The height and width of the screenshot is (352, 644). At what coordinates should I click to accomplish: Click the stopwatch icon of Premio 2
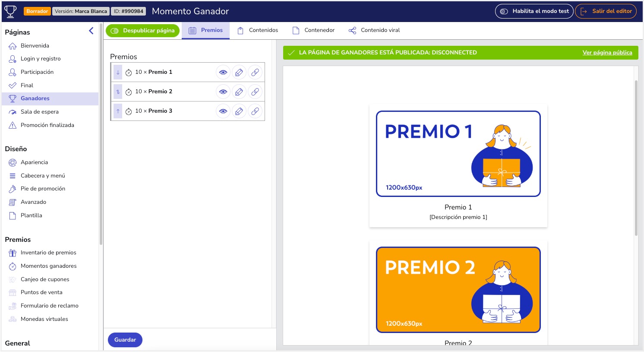pyautogui.click(x=129, y=92)
